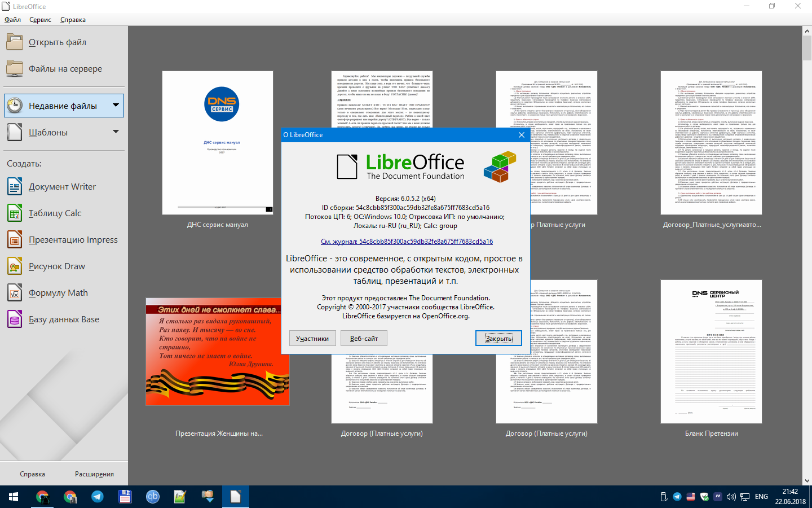
Task: Click the Telegram tray icon
Action: [x=677, y=497]
